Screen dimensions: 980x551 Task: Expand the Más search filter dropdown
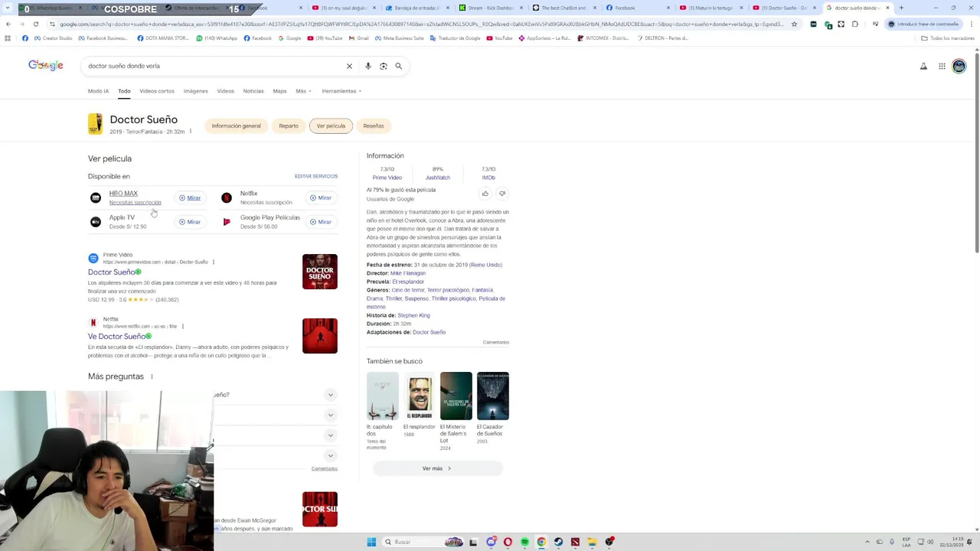click(304, 91)
